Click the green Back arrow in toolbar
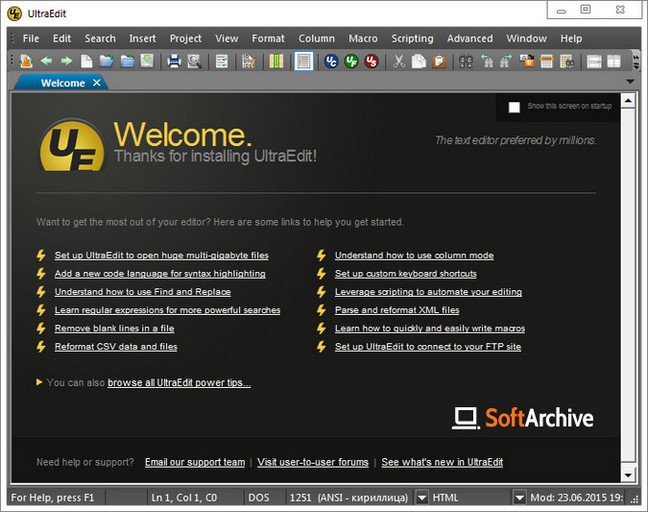This screenshot has height=512, width=648. (x=46, y=61)
